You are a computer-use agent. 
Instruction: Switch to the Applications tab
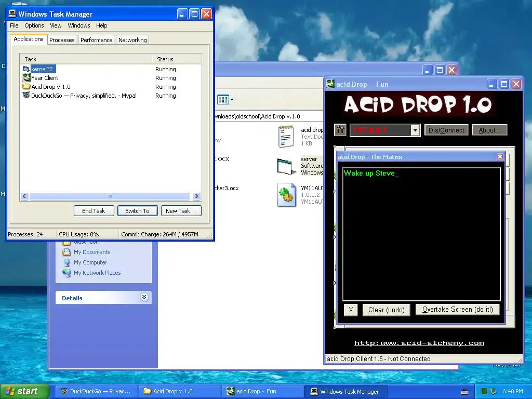29,39
